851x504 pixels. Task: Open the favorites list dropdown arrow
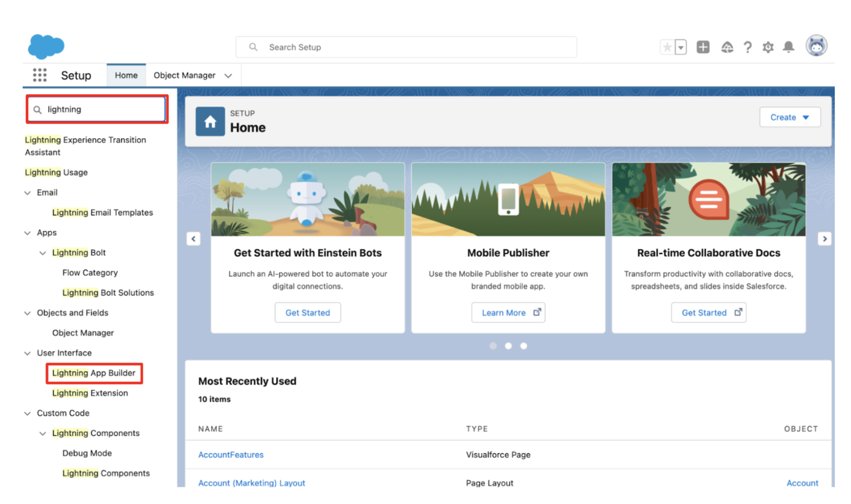[681, 47]
